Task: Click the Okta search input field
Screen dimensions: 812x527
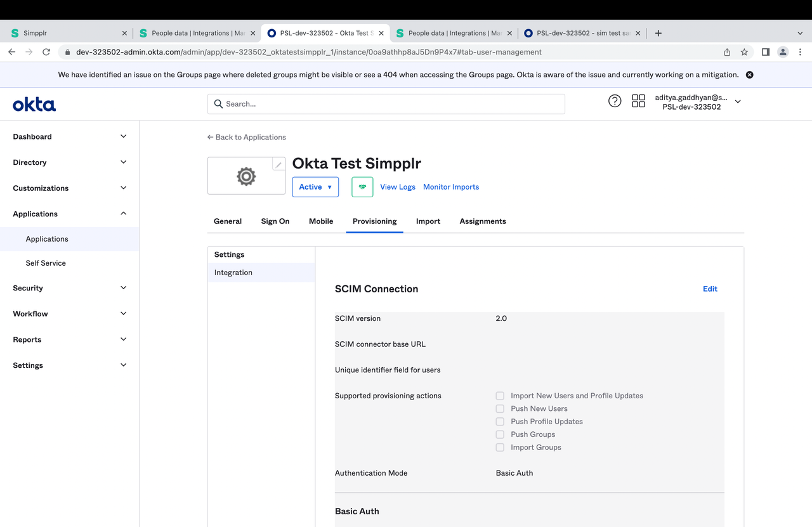Action: tap(386, 104)
